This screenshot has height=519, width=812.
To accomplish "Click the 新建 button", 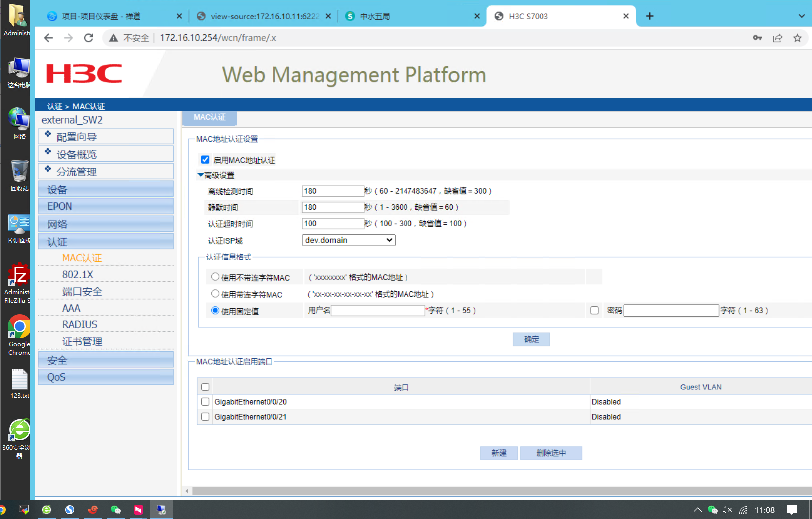I will coord(499,453).
